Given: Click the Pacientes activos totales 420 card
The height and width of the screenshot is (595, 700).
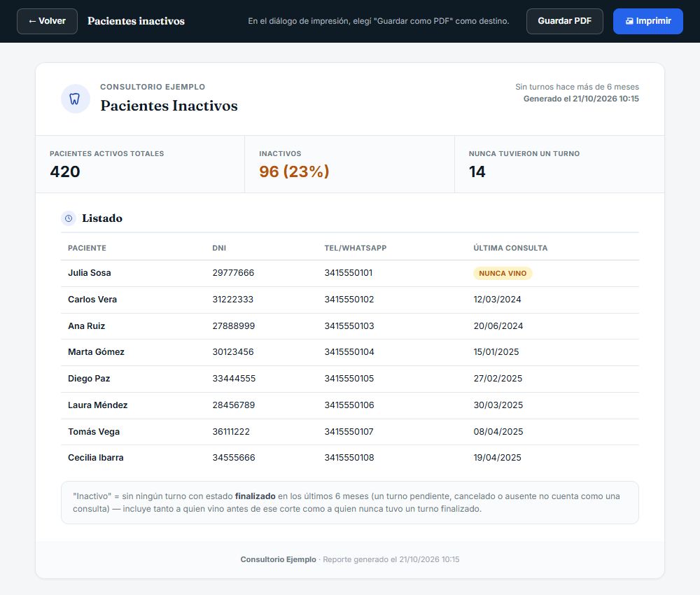Looking at the screenshot, I should tap(140, 164).
